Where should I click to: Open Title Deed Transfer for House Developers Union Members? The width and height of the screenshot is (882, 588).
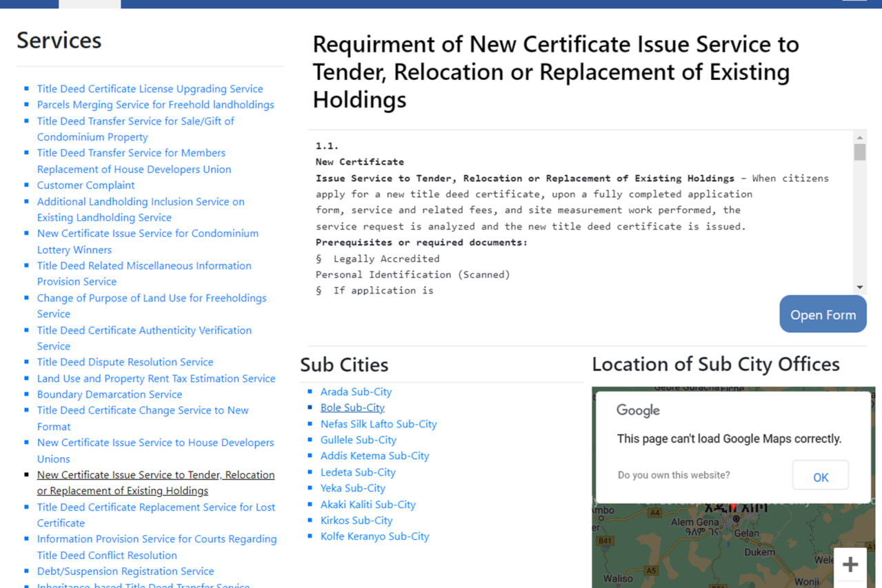point(134,161)
